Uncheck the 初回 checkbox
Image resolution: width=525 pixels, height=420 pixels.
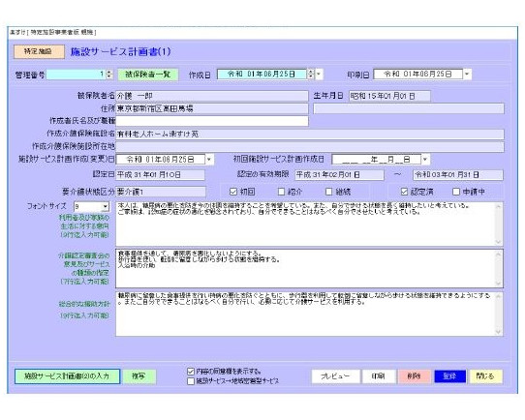point(233,192)
